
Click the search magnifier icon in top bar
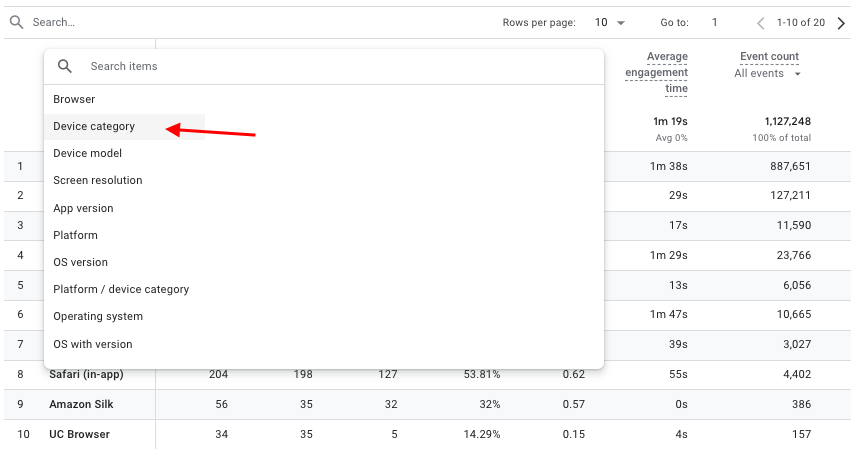coord(16,22)
